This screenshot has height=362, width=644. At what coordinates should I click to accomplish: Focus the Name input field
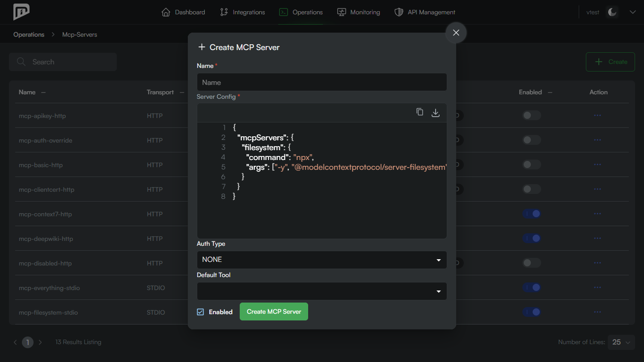322,82
